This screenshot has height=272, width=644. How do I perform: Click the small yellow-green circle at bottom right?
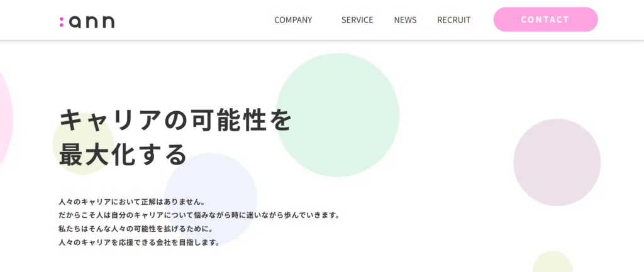pos(552,264)
